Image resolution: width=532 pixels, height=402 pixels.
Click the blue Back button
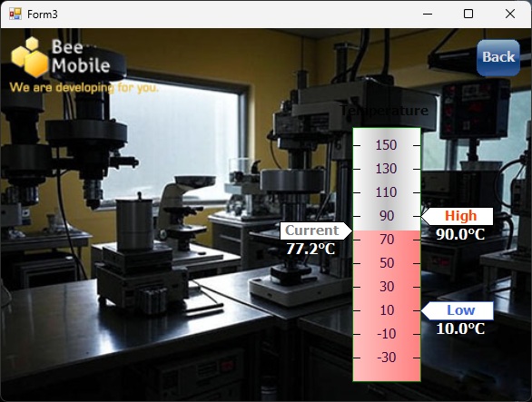[498, 58]
